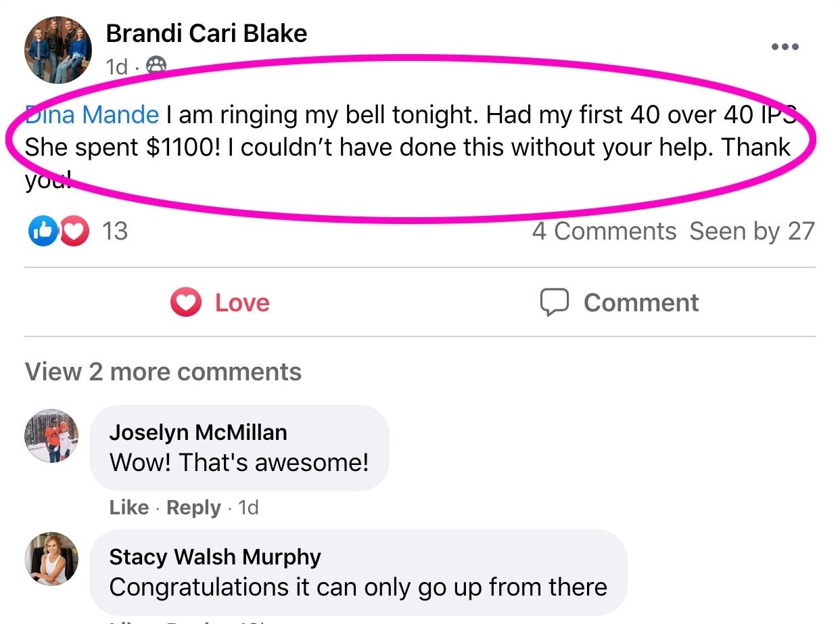Click the group privacy icon beside 1d

pyautogui.click(x=156, y=66)
